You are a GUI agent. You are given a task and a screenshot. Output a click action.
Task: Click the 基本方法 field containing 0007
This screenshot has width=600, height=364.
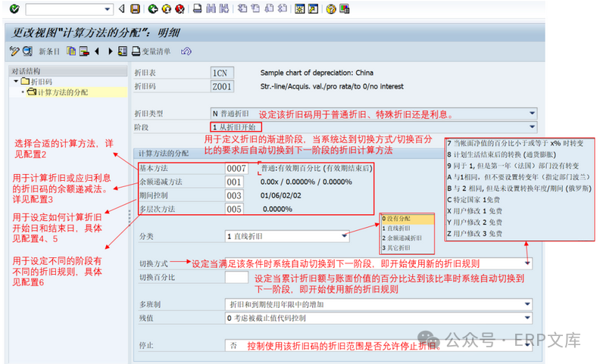tap(236, 168)
